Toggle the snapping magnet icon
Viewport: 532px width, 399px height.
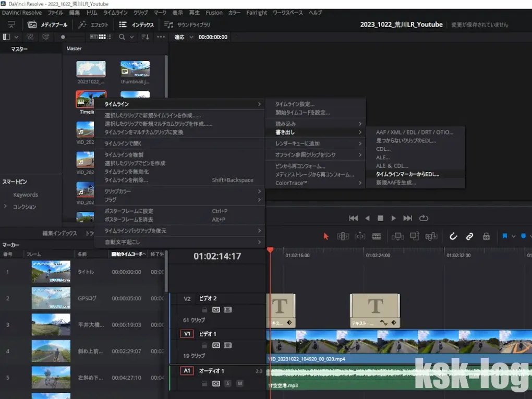tap(453, 236)
